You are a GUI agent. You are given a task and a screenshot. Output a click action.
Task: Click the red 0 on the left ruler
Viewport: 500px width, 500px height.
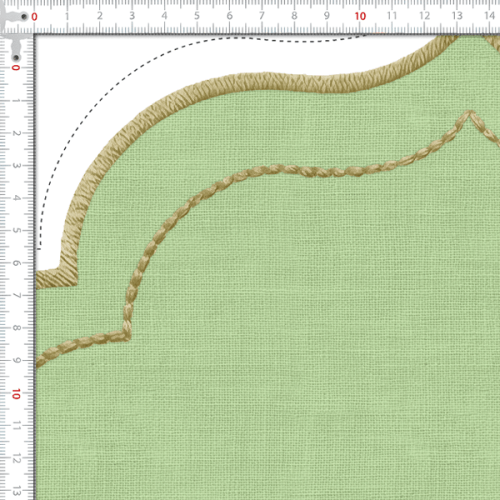coord(16,68)
